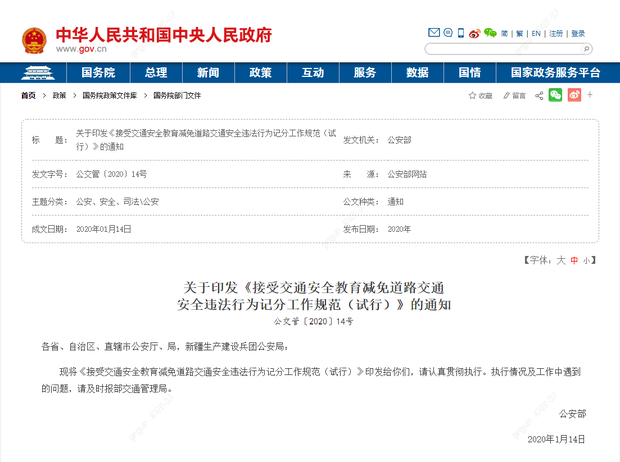Click issuing agency value 公安部
Viewport: 620px width, 462px height.
399,140
